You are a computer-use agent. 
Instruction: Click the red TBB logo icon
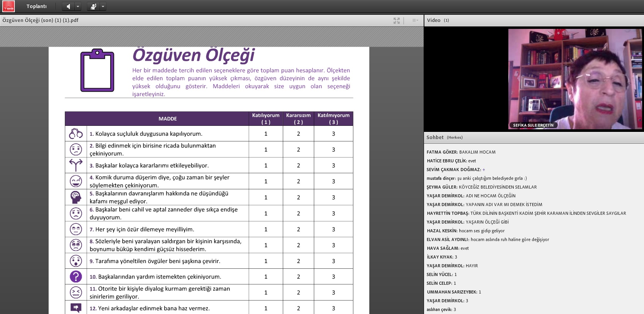click(x=8, y=6)
